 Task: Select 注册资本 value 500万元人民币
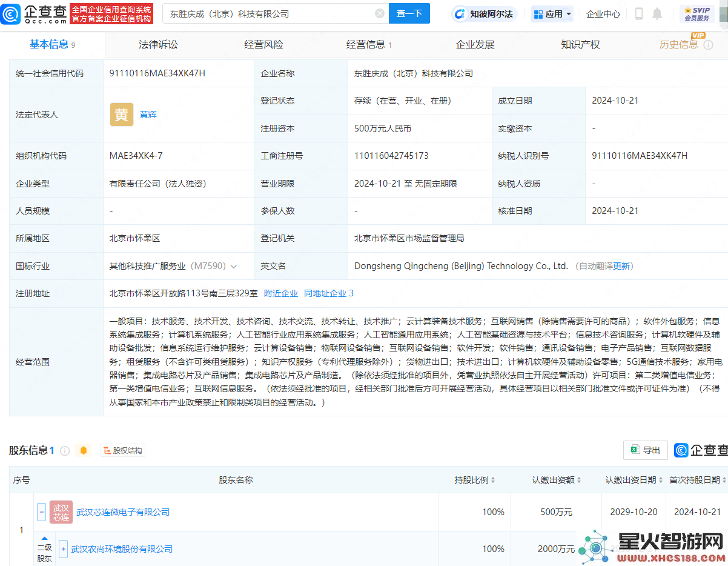coord(383,128)
